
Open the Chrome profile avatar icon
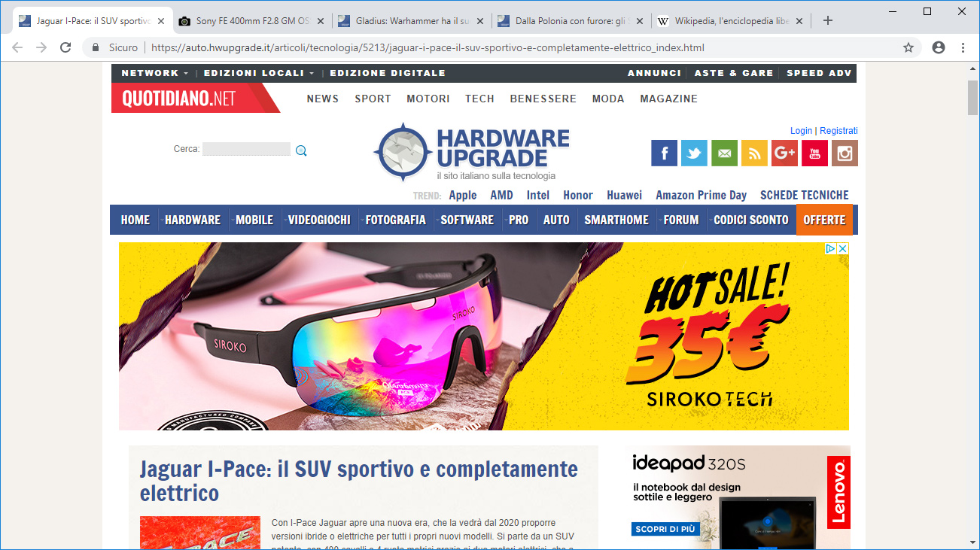pyautogui.click(x=939, y=47)
